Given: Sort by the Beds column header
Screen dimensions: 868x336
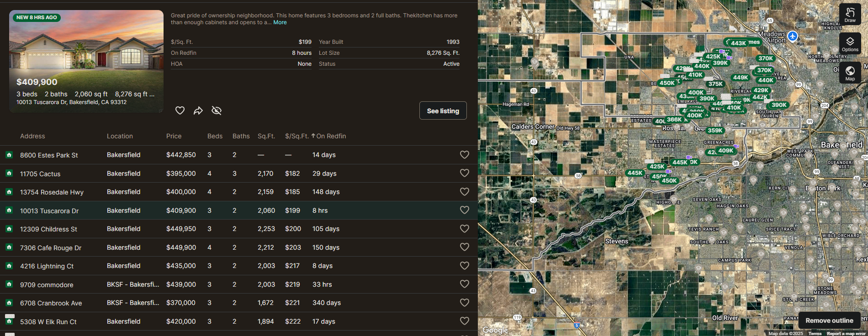Looking at the screenshot, I should pyautogui.click(x=215, y=136).
